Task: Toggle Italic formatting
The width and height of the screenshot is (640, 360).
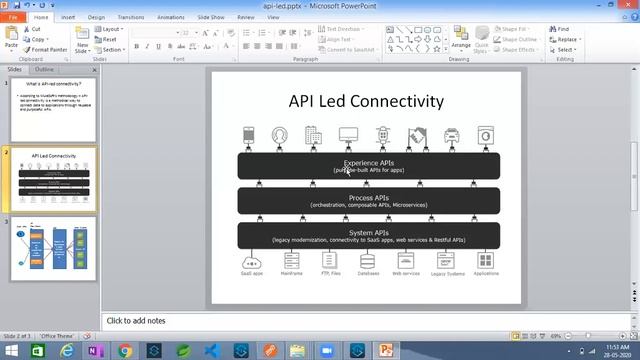Action: click(147, 47)
